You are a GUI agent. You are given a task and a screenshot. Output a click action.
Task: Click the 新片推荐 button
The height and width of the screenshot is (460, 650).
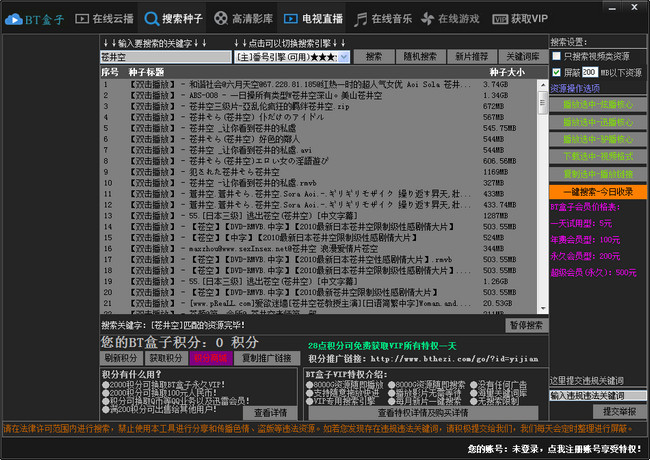pos(471,56)
